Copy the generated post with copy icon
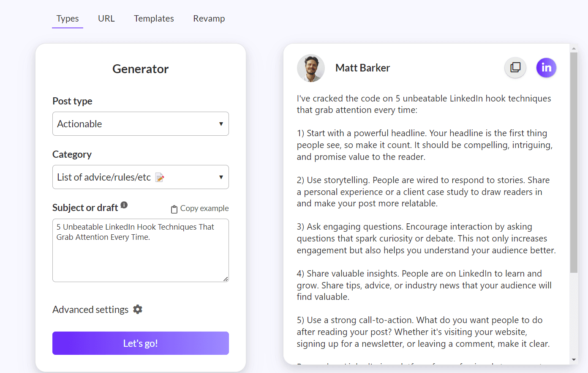Image resolution: width=588 pixels, height=373 pixels. click(515, 68)
